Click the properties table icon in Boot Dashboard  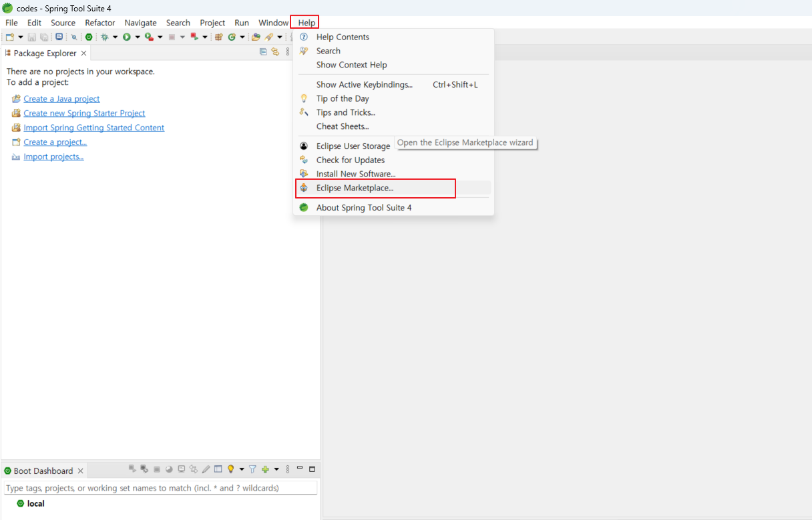[218, 469]
